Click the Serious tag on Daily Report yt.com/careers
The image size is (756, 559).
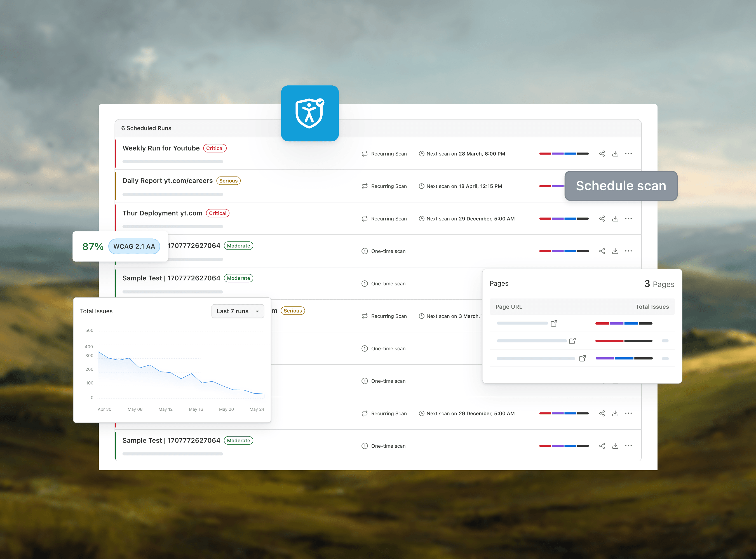click(x=228, y=181)
